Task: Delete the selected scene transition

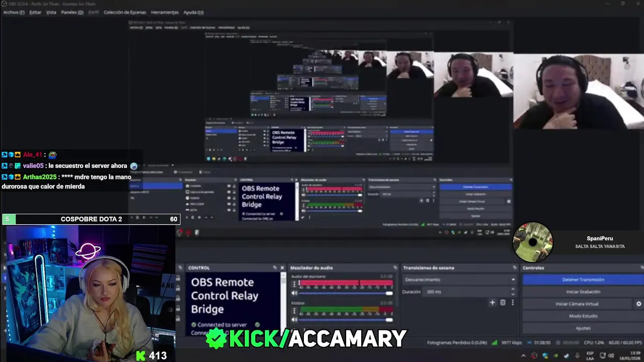Action: (x=503, y=302)
